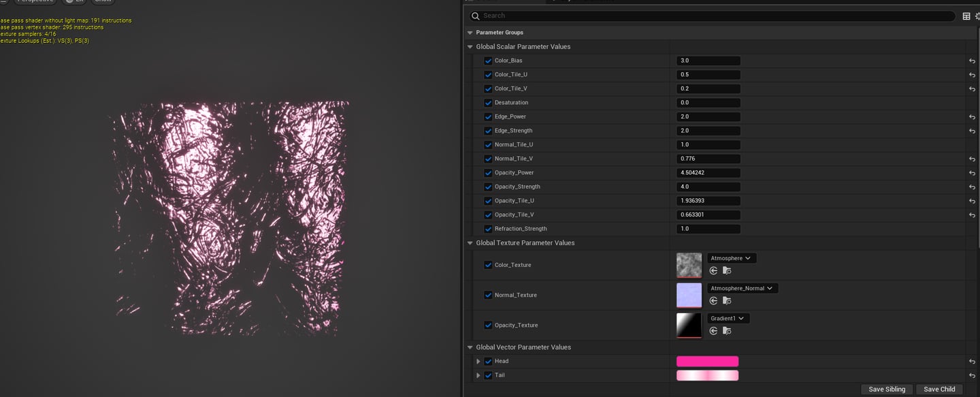980x397 pixels.
Task: Browse to Normal_Texture asset in Content Browser
Action: click(727, 300)
